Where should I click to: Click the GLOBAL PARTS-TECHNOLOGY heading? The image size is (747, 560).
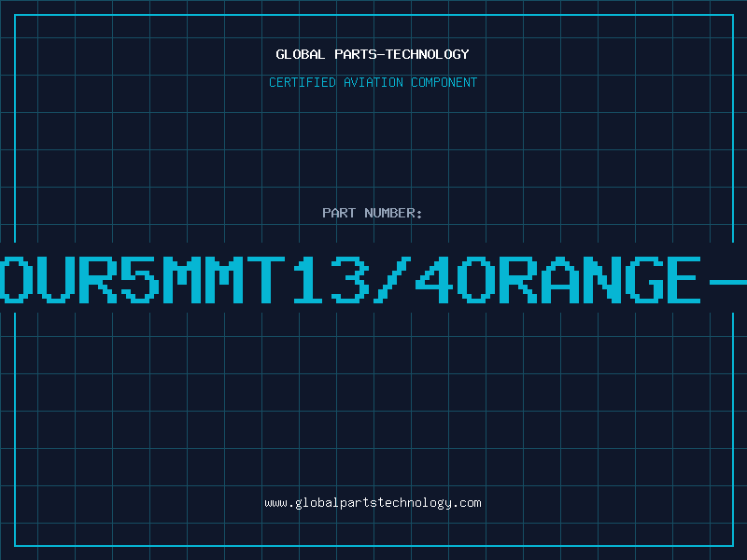[x=373, y=54]
